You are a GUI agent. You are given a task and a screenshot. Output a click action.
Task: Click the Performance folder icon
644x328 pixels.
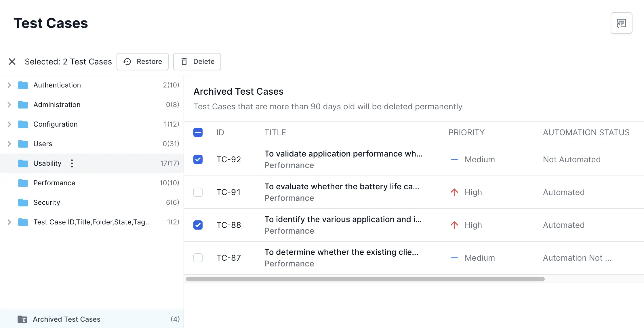(x=23, y=183)
